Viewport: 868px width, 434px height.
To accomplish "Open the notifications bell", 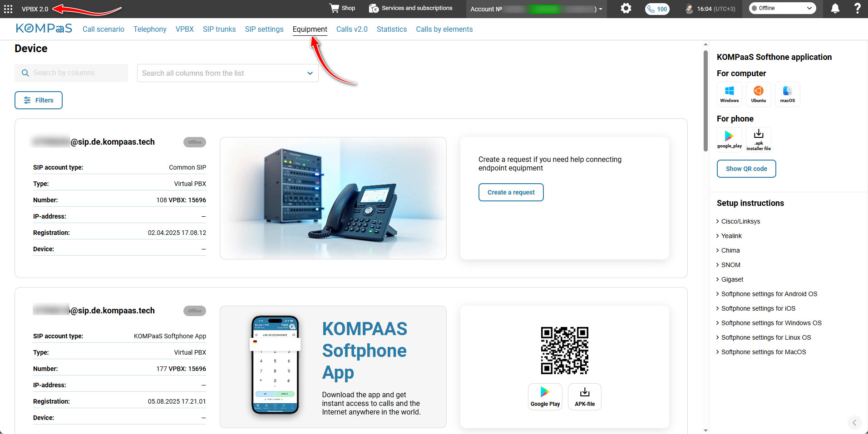I will (835, 9).
